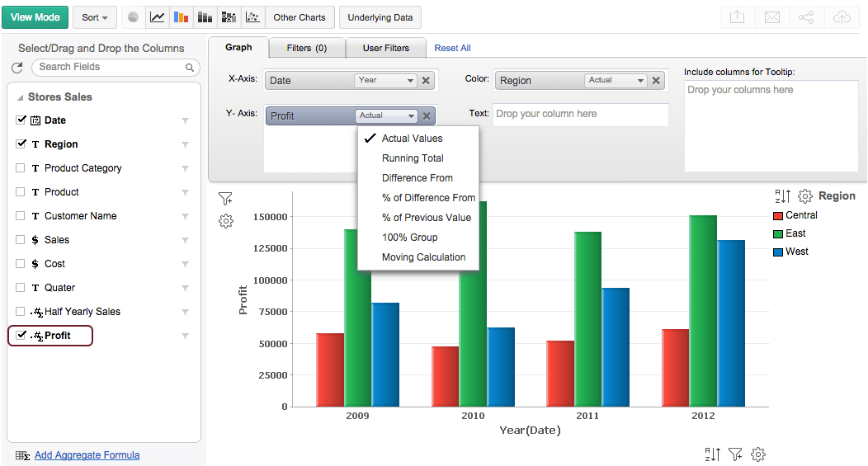The width and height of the screenshot is (868, 466).
Task: Open the Year dropdown on X-Axis Date
Action: (x=386, y=81)
